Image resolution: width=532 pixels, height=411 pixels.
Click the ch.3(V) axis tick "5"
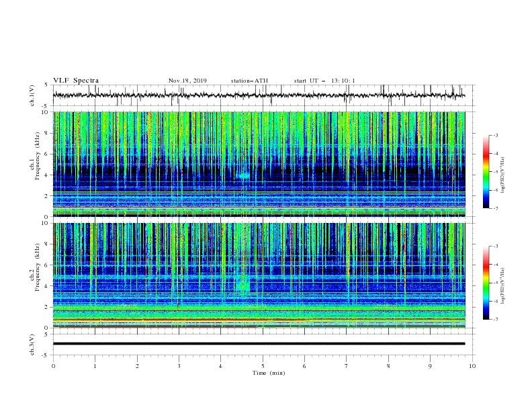[46, 334]
